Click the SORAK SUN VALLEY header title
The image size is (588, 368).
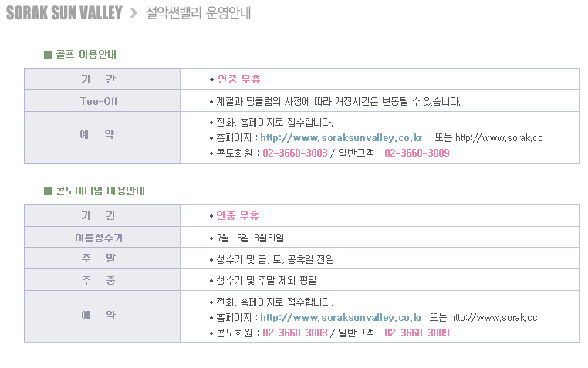pos(64,13)
